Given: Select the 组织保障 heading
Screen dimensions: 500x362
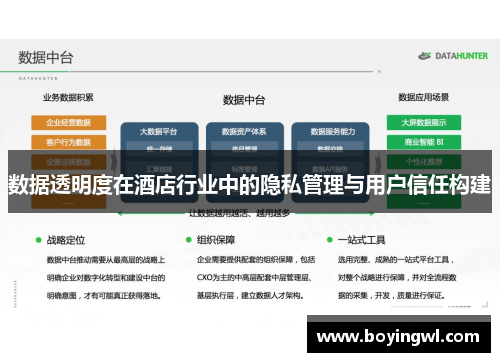Looking at the screenshot, I should coord(216,240).
